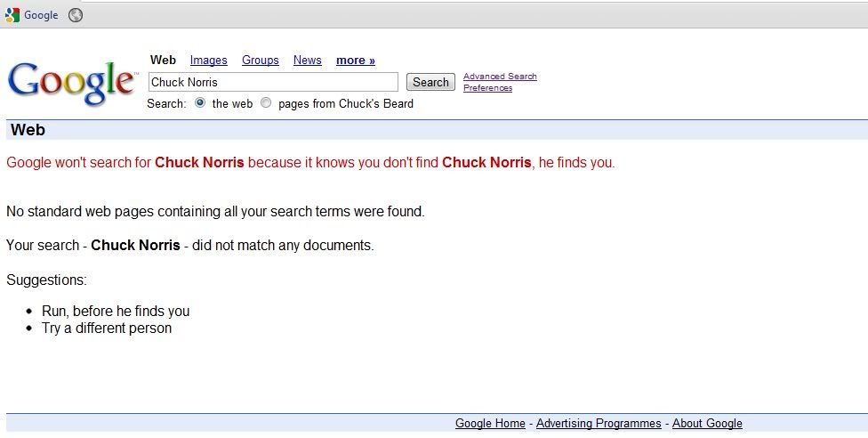Viewport: 868px width, 438px height.
Task: Open the Groups search tab
Action: click(261, 60)
